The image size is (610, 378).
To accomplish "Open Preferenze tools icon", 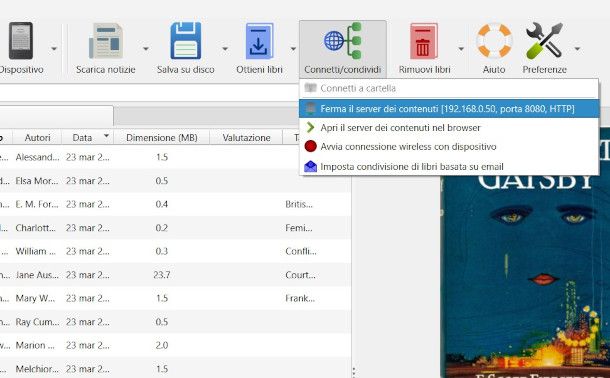I will tap(544, 41).
